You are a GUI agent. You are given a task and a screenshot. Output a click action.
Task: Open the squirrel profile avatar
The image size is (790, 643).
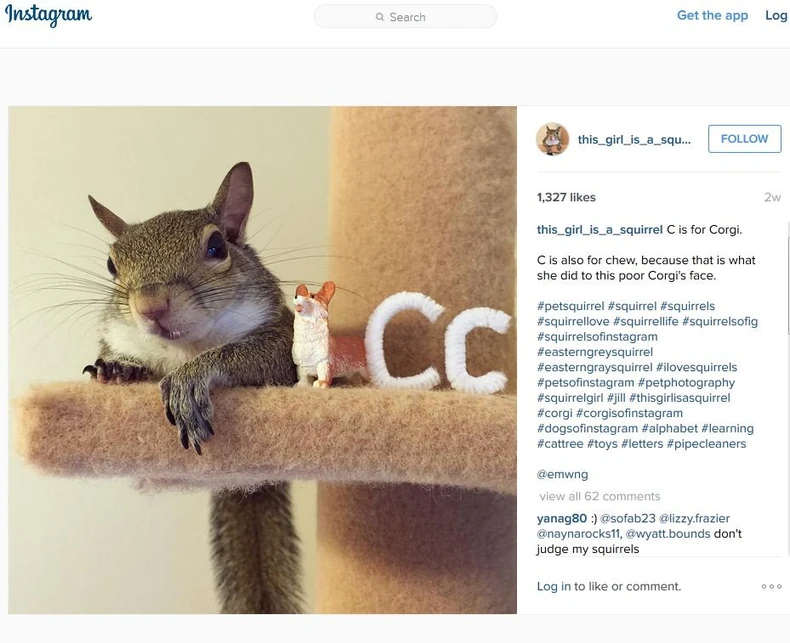point(552,139)
